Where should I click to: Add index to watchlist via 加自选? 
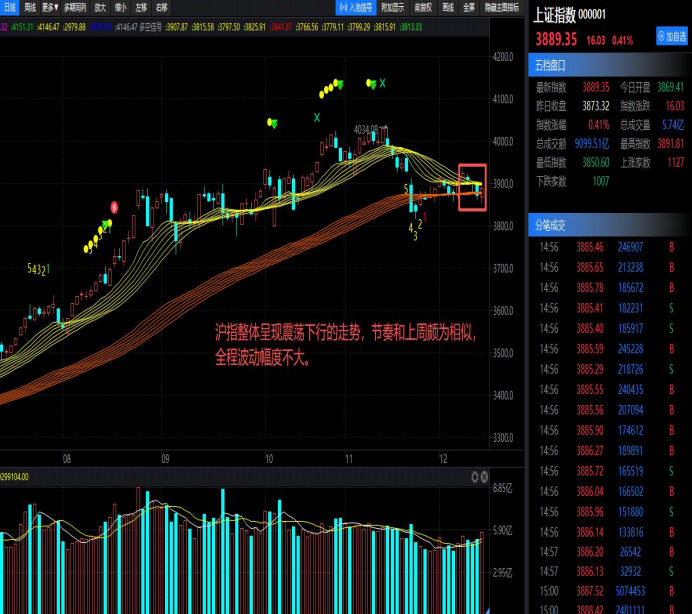[672, 36]
